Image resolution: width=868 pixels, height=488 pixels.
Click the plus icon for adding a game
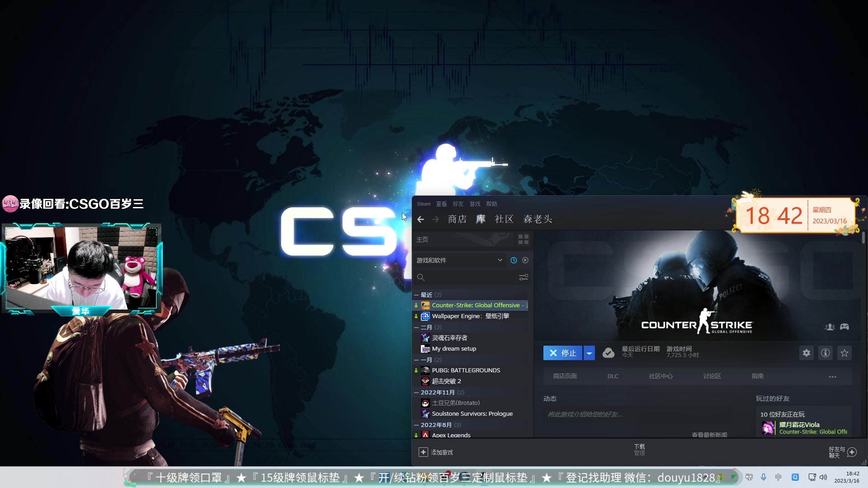(423, 452)
